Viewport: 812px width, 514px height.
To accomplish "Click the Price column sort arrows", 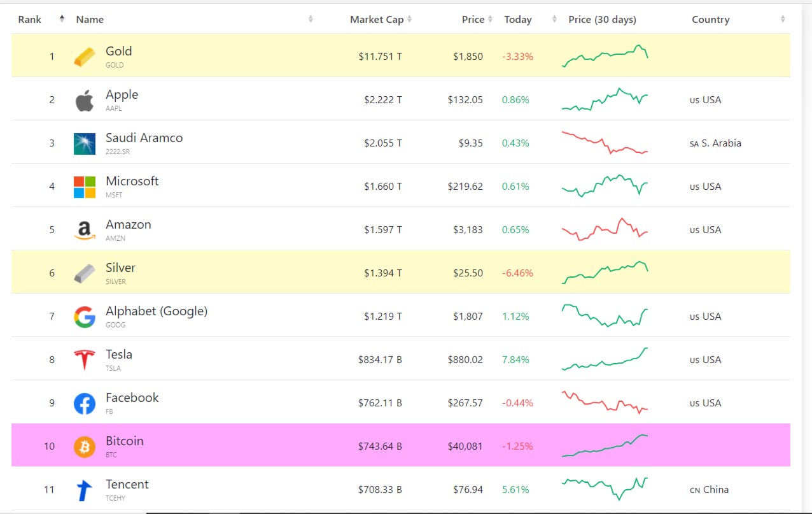I will pyautogui.click(x=490, y=19).
